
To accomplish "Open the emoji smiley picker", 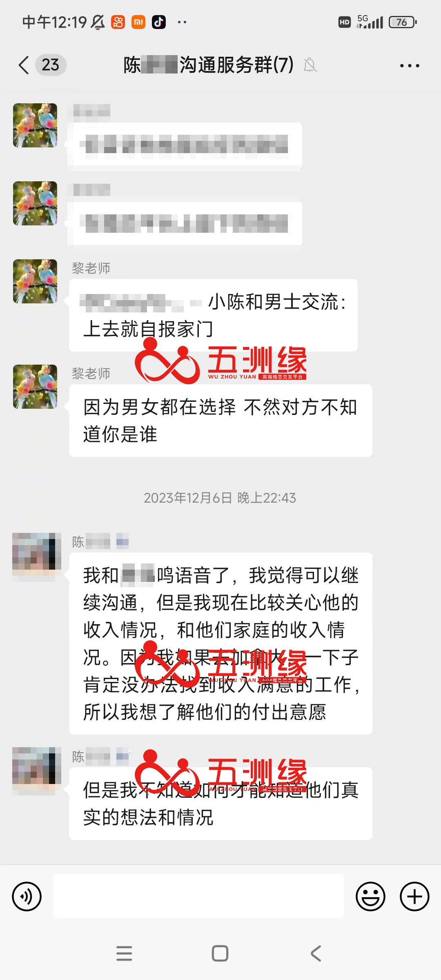I will click(370, 897).
